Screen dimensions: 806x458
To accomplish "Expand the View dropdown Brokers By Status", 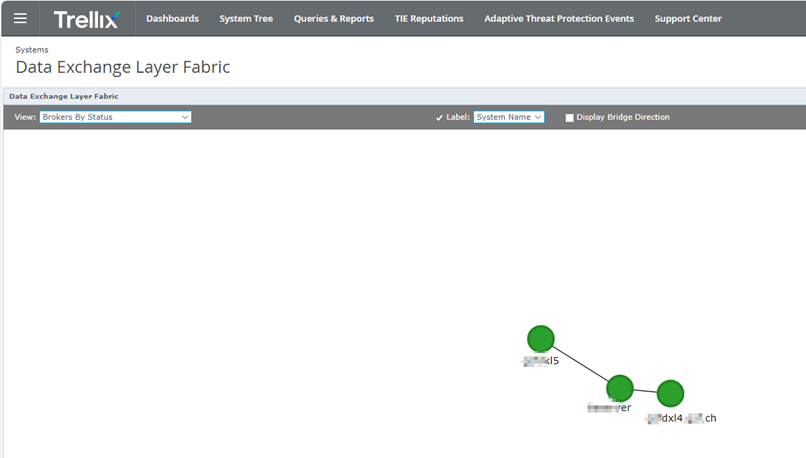I will pos(115,117).
